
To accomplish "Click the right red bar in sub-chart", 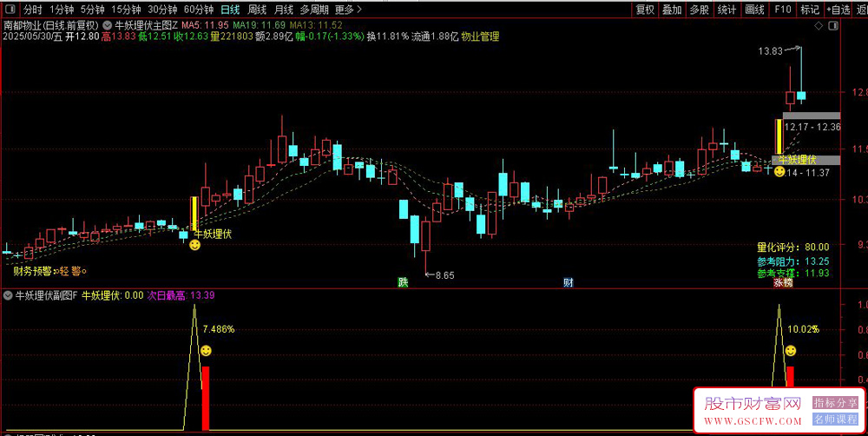I will pyautogui.click(x=791, y=377).
